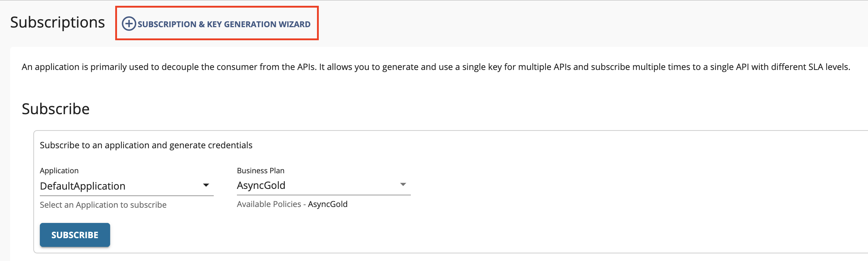
Task: Click the "Business Plan" field label
Action: point(260,171)
